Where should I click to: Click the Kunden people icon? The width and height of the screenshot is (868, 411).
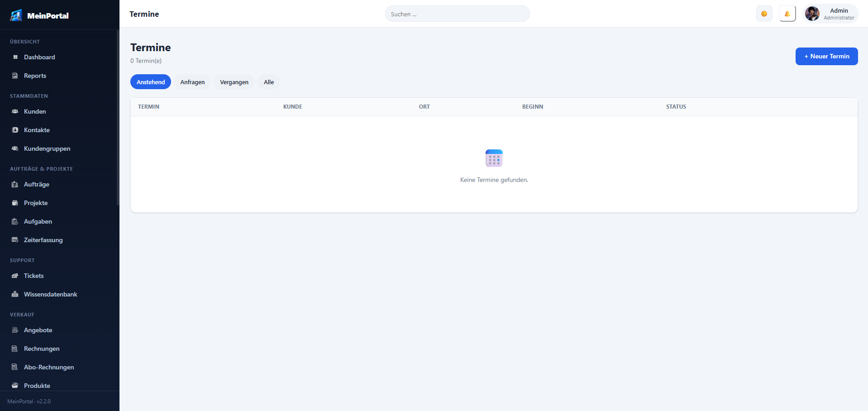point(15,111)
